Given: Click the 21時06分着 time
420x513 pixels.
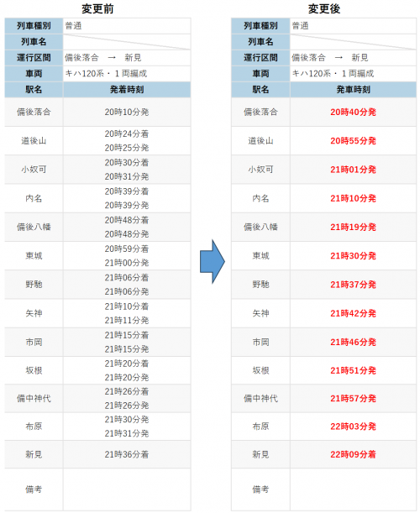Looking at the screenshot, I should 127,278.
